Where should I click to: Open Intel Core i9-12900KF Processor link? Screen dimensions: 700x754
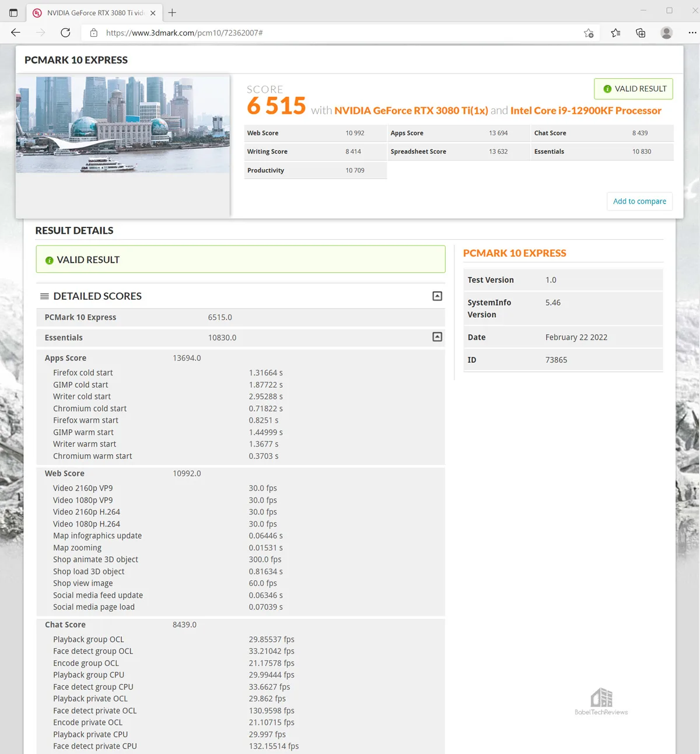point(586,110)
